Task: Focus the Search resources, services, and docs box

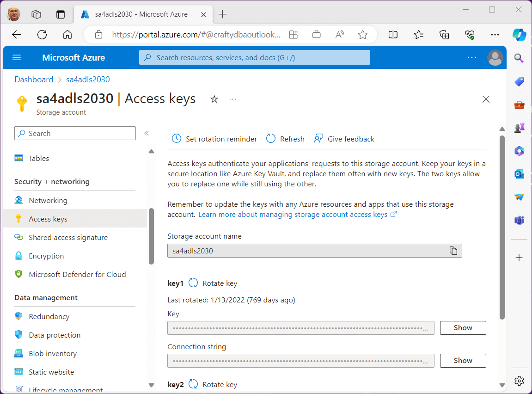Action: (254, 57)
